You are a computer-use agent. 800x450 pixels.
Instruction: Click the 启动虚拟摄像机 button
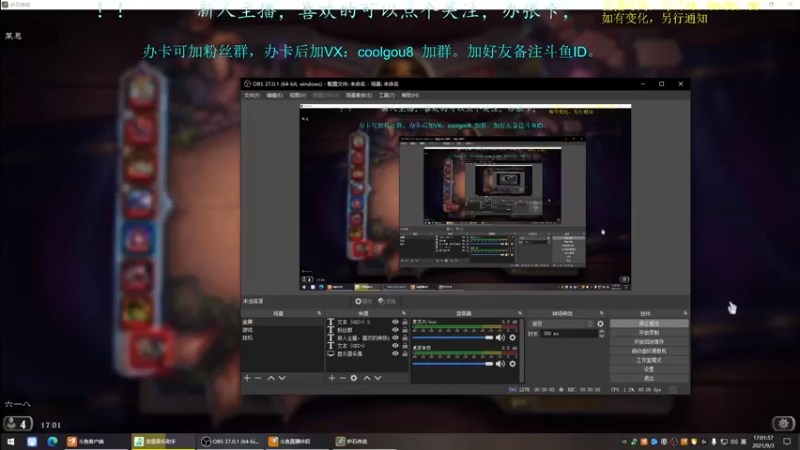(649, 351)
